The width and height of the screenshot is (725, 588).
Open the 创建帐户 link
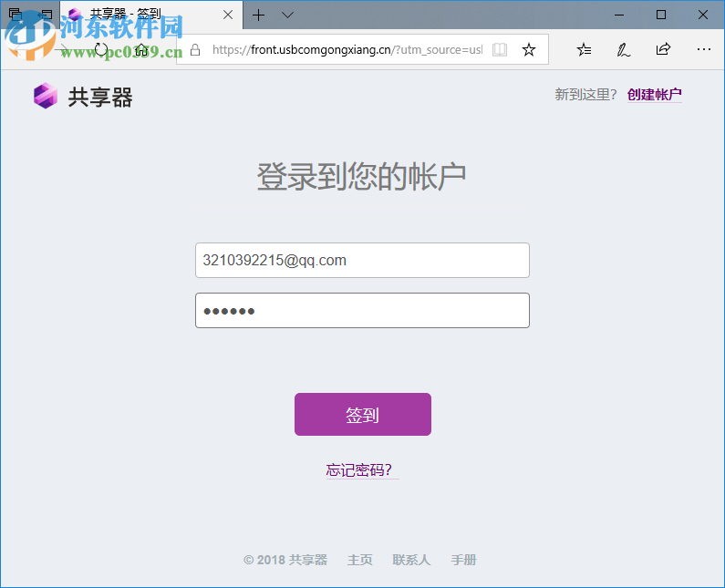point(654,94)
